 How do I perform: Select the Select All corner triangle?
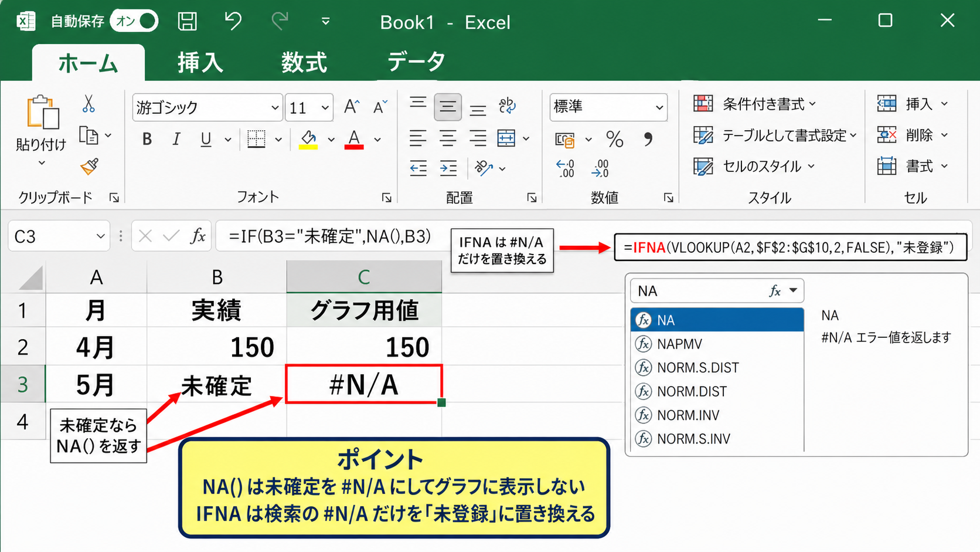(30, 277)
